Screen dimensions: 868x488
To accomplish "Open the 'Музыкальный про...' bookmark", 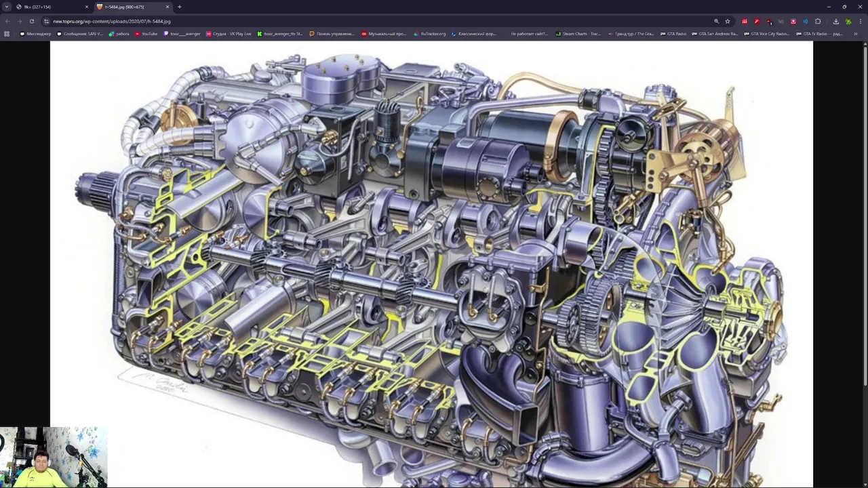I will (x=384, y=34).
